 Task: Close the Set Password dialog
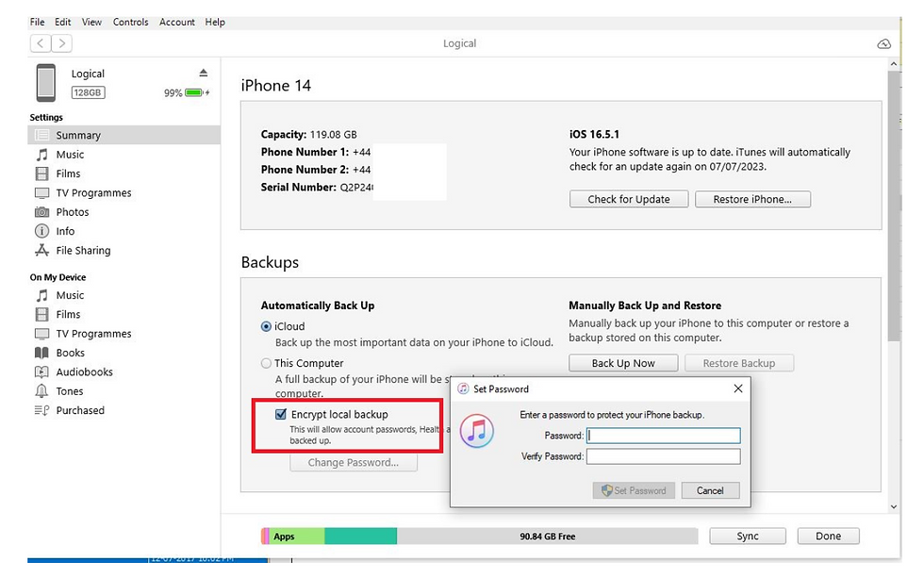click(x=737, y=388)
